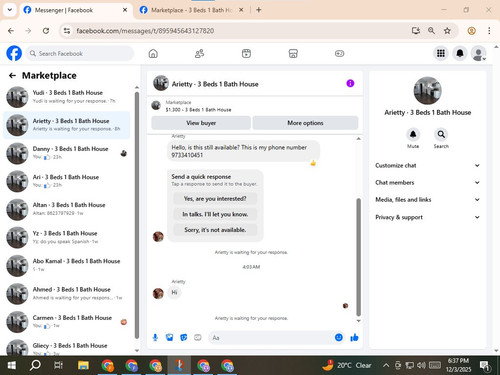The height and width of the screenshot is (375, 500).
Task: Open File Explorer from the taskbar
Action: tap(83, 365)
